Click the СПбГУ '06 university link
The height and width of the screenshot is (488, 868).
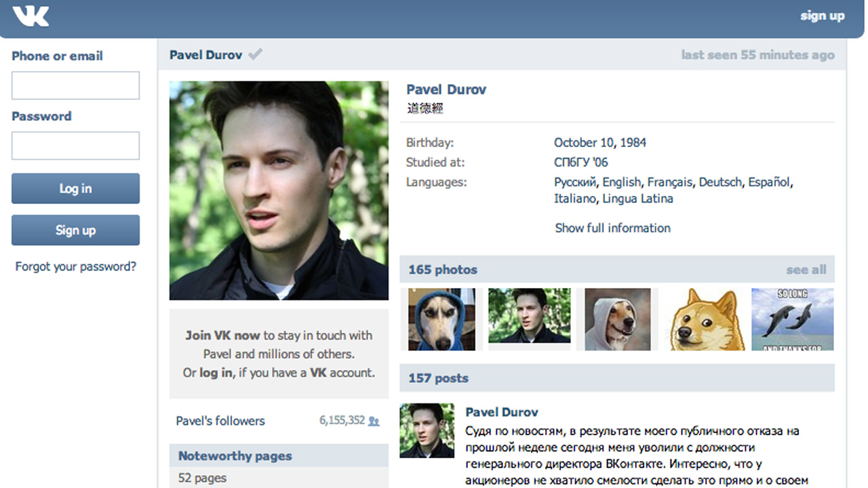581,163
